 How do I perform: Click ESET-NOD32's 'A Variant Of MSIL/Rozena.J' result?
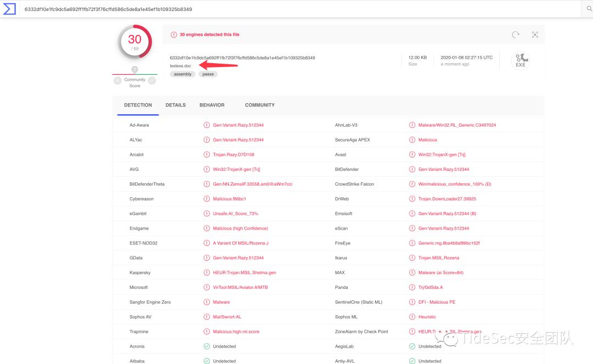pyautogui.click(x=240, y=243)
